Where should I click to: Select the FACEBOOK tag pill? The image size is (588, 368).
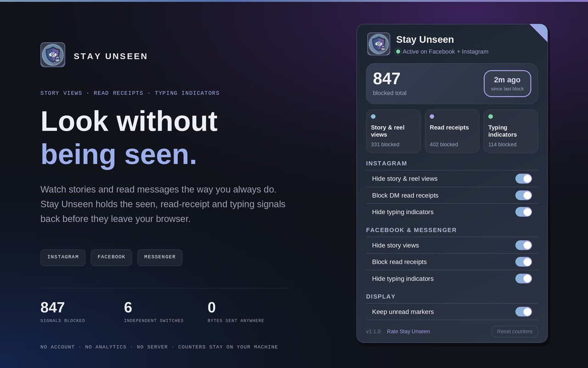coord(111,258)
